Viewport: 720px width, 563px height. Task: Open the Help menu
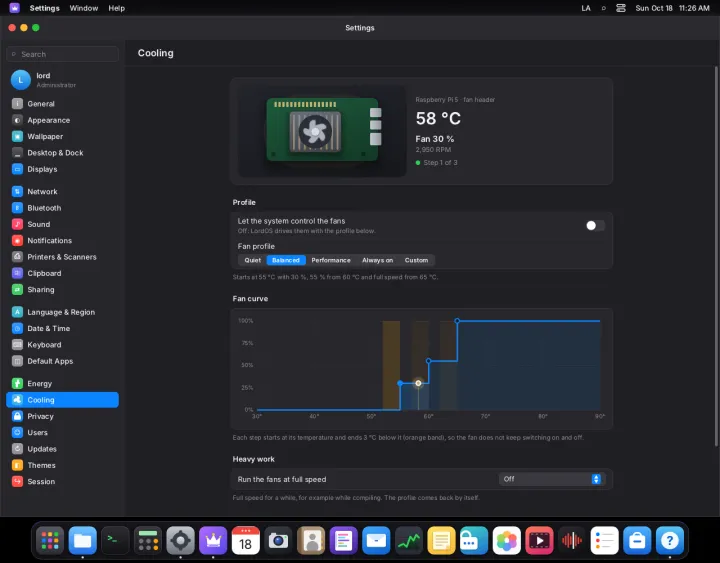117,8
